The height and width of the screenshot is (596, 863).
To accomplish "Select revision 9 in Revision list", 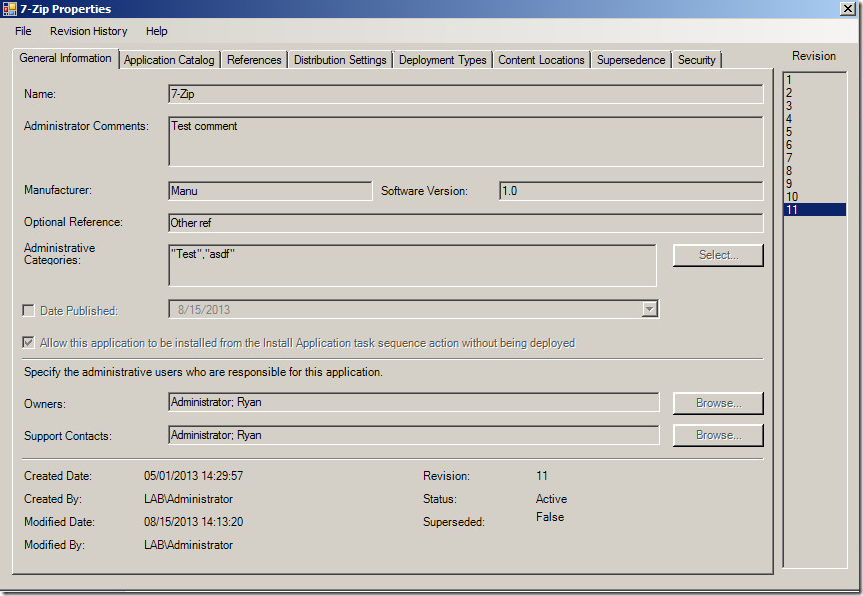I will point(815,184).
